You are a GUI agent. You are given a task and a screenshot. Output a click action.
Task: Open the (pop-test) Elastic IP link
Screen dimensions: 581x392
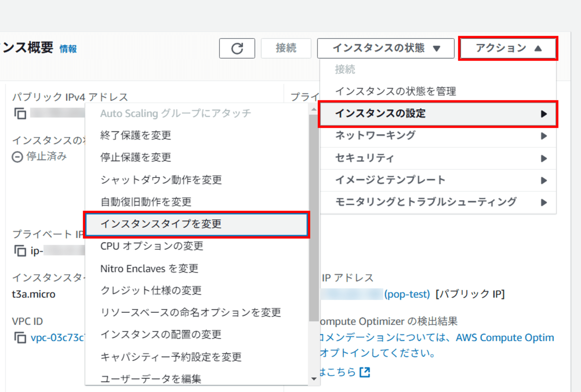[x=407, y=294]
